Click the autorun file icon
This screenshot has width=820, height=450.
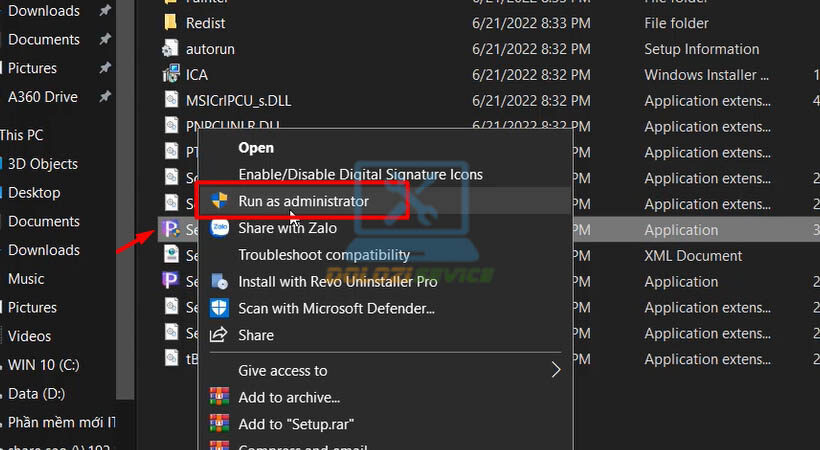pyautogui.click(x=170, y=49)
